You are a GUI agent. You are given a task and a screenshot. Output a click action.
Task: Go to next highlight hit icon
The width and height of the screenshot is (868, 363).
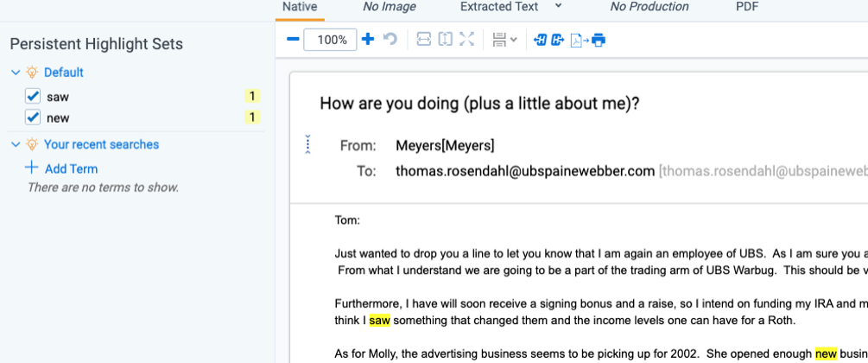click(557, 40)
